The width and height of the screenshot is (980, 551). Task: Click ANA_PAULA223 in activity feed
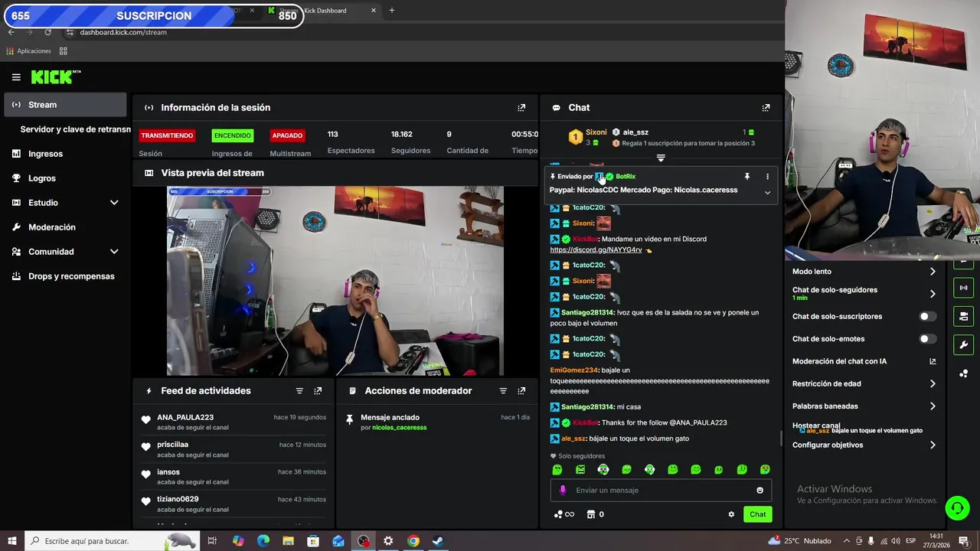(x=185, y=418)
